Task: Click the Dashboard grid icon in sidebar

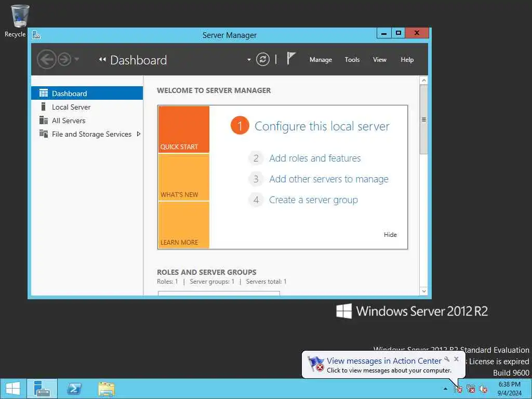Action: (44, 93)
